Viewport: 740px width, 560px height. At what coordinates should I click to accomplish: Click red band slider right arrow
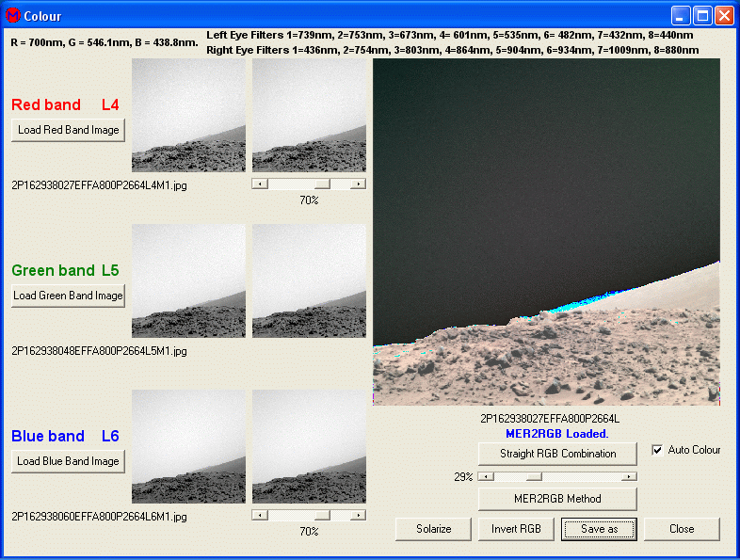click(x=359, y=184)
